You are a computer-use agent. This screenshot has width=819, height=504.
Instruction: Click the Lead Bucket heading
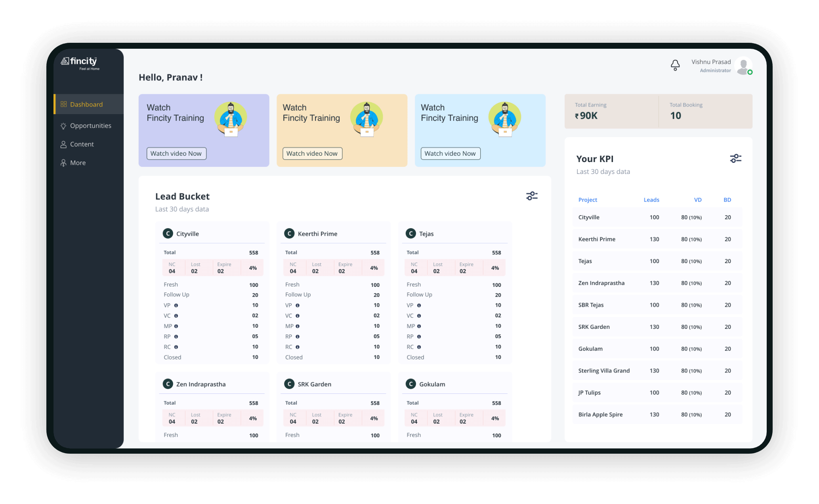(x=182, y=196)
